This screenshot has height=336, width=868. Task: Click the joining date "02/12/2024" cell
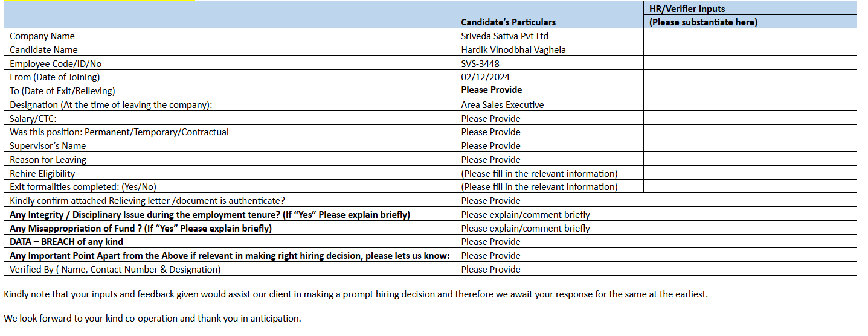click(x=486, y=77)
